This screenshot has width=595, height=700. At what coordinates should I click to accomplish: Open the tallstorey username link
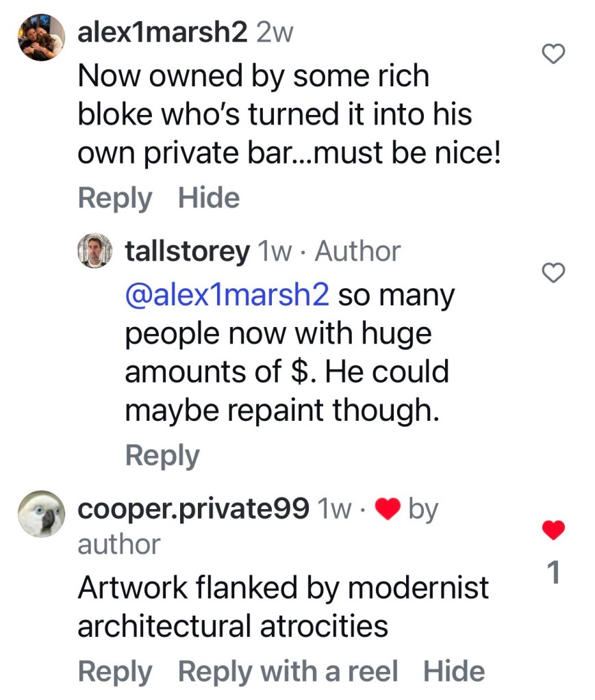pos(187,252)
